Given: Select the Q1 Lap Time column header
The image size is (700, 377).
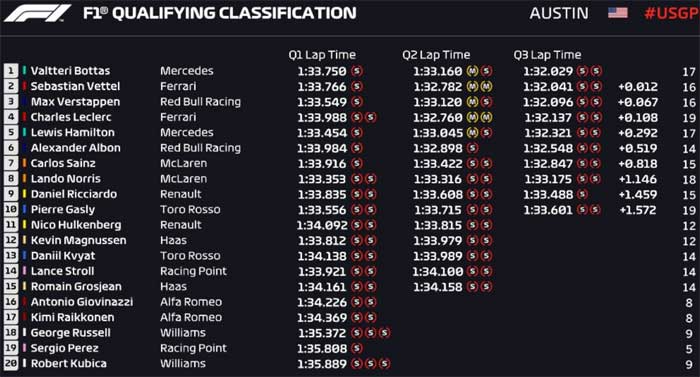Looking at the screenshot, I should [322, 55].
